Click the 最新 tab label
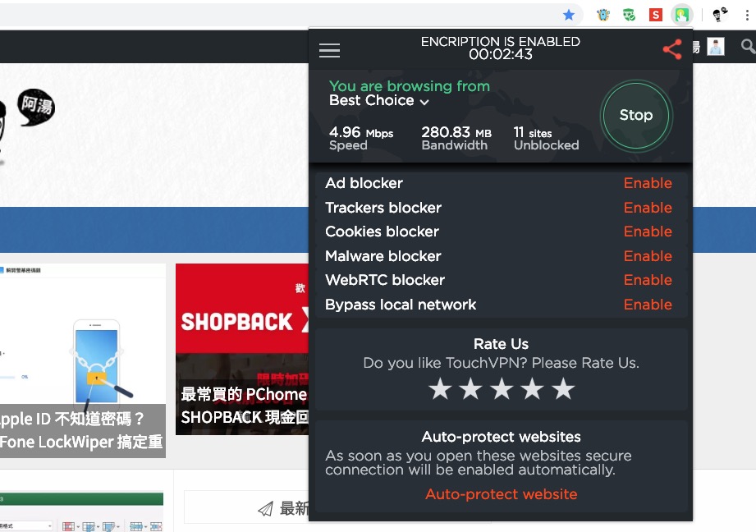Viewport: 756px width, 532px height. pyautogui.click(x=294, y=508)
